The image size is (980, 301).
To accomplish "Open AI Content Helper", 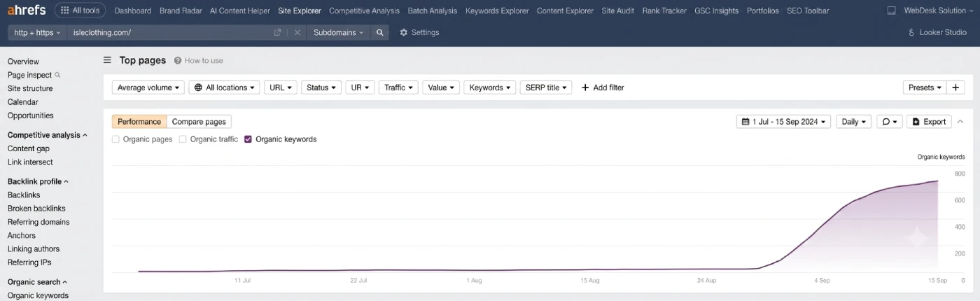I will click(x=240, y=10).
